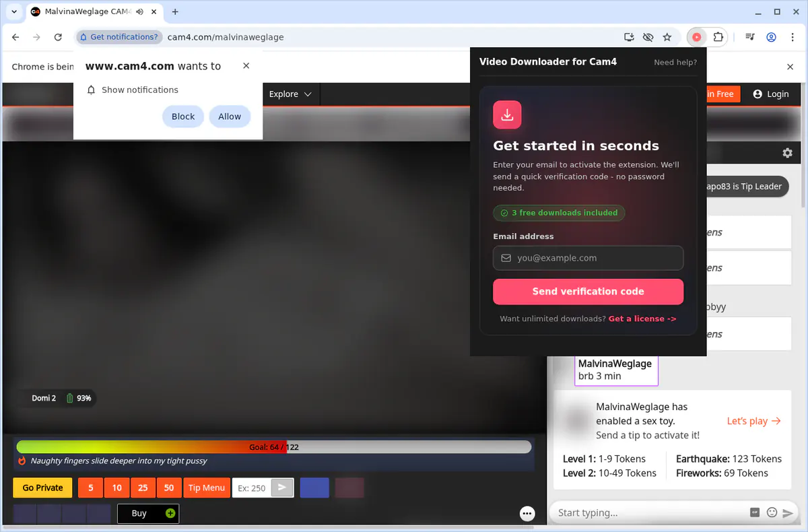The width and height of the screenshot is (808, 532).
Task: Focus the custom tip amount field
Action: 252,488
